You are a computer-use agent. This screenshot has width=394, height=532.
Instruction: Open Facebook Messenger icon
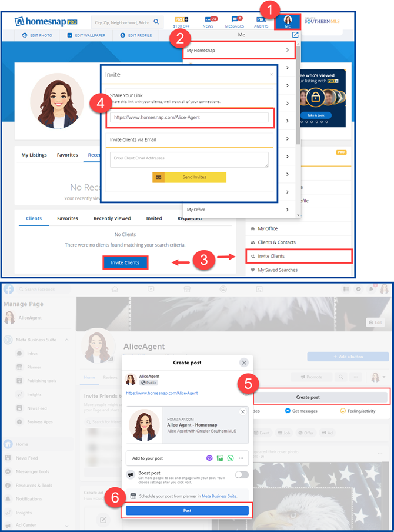click(x=358, y=289)
